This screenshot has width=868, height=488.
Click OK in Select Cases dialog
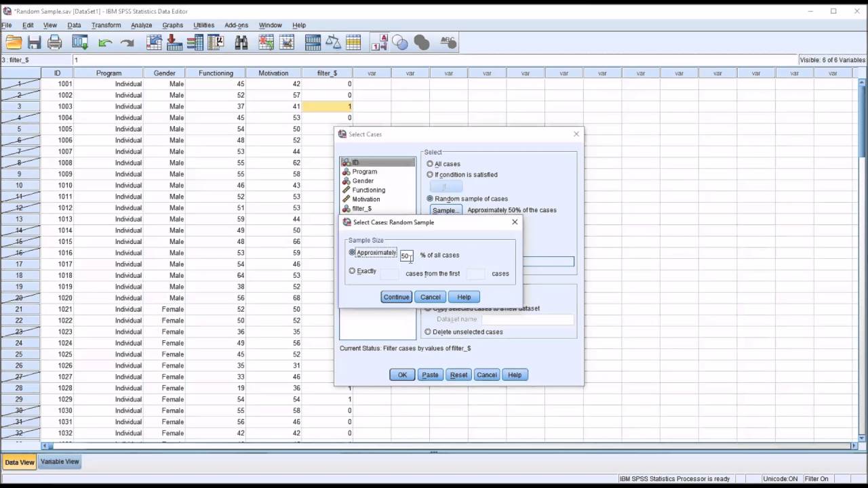coord(402,375)
